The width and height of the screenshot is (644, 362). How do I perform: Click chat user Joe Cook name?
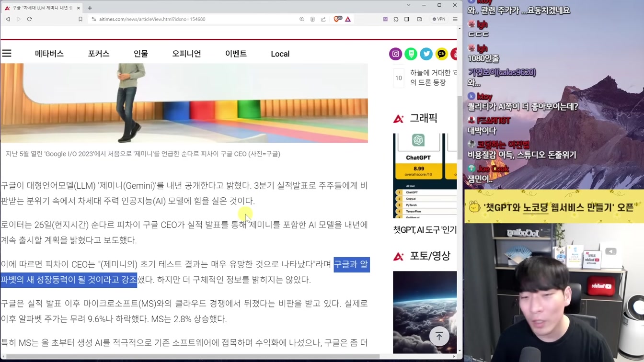[x=493, y=169]
